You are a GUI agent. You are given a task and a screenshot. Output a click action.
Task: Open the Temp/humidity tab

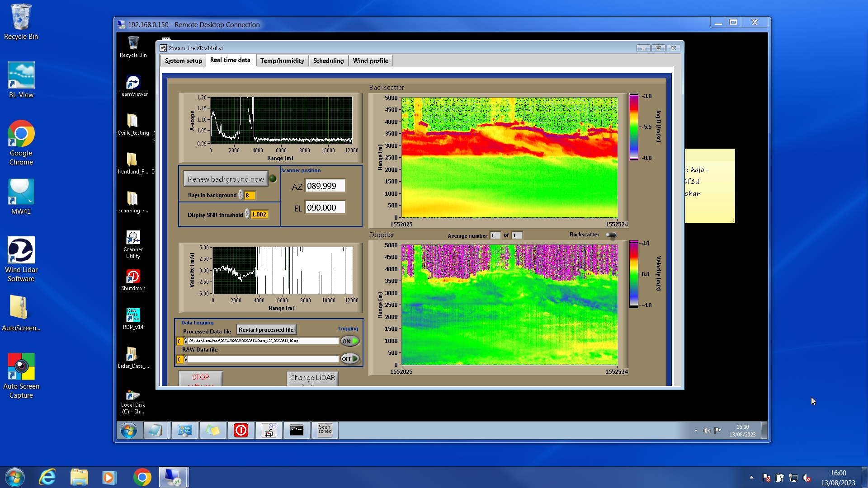(x=282, y=61)
